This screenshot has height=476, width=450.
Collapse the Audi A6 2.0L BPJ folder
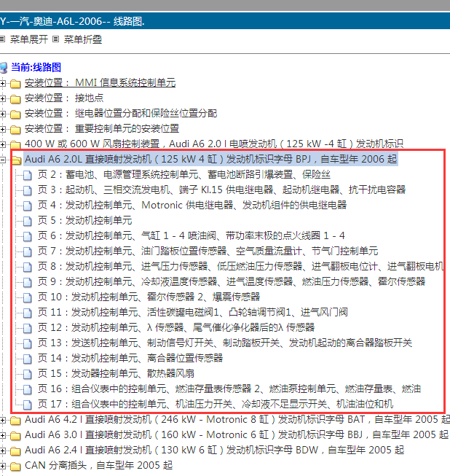(3, 160)
